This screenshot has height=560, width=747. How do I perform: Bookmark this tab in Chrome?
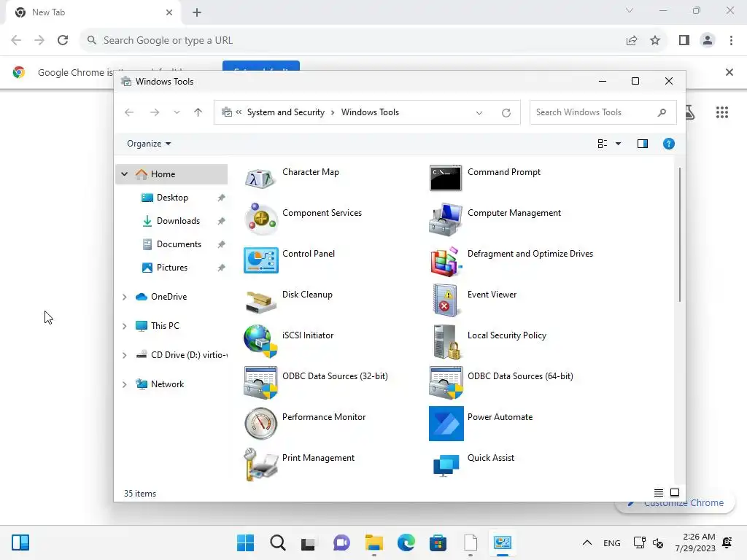tap(655, 41)
